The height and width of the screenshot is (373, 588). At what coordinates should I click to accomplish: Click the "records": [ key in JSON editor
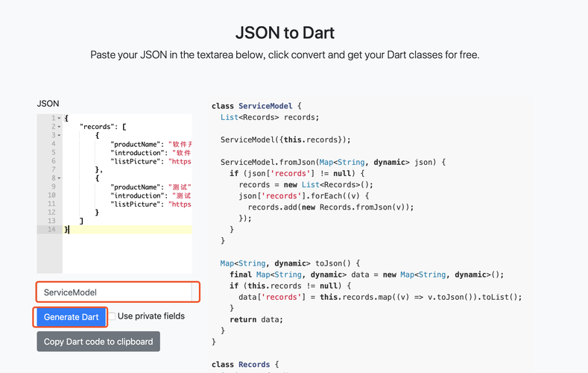tap(103, 127)
